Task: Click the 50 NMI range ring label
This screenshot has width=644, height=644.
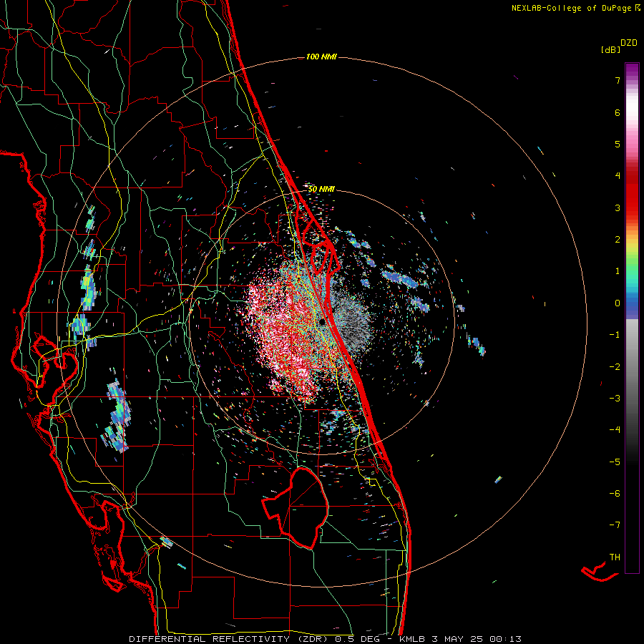Action: click(321, 189)
